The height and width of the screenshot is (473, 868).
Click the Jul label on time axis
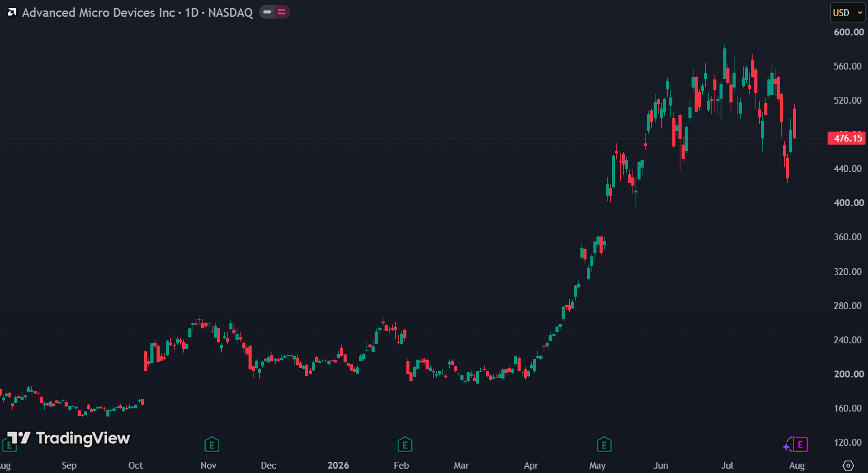pyautogui.click(x=728, y=466)
